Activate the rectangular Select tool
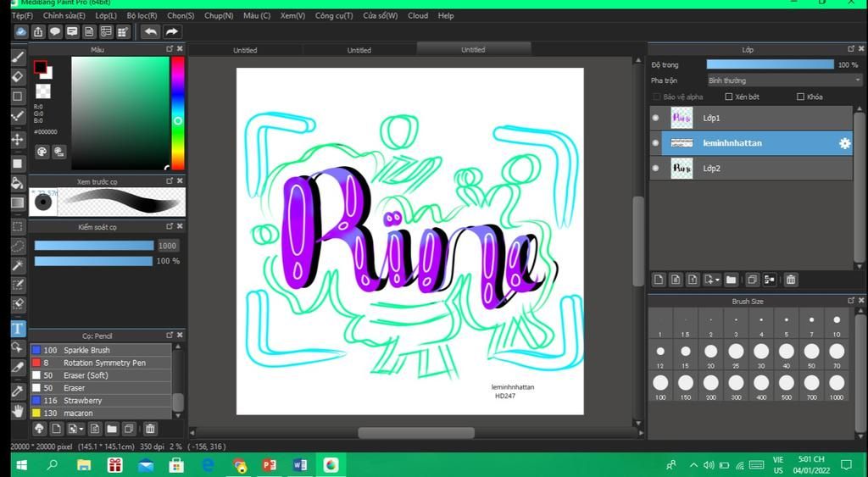Viewport: 868px width, 477px height. pyautogui.click(x=18, y=226)
